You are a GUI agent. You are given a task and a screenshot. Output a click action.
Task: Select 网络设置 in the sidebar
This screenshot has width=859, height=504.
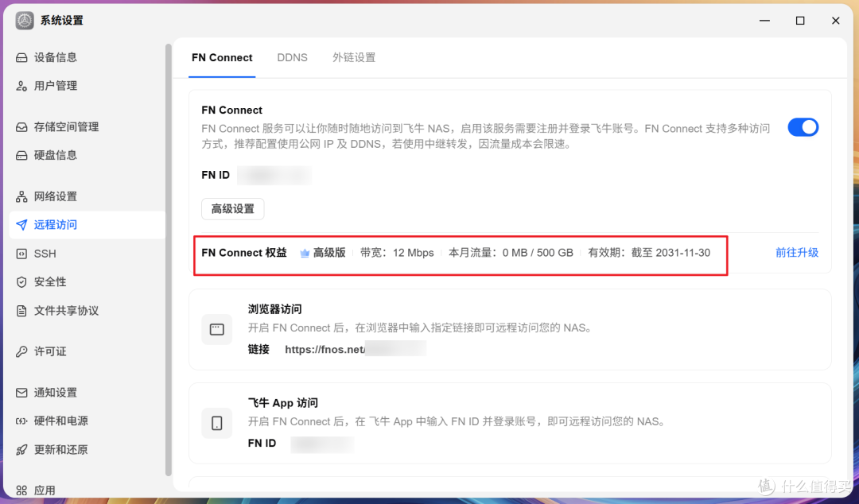87,196
